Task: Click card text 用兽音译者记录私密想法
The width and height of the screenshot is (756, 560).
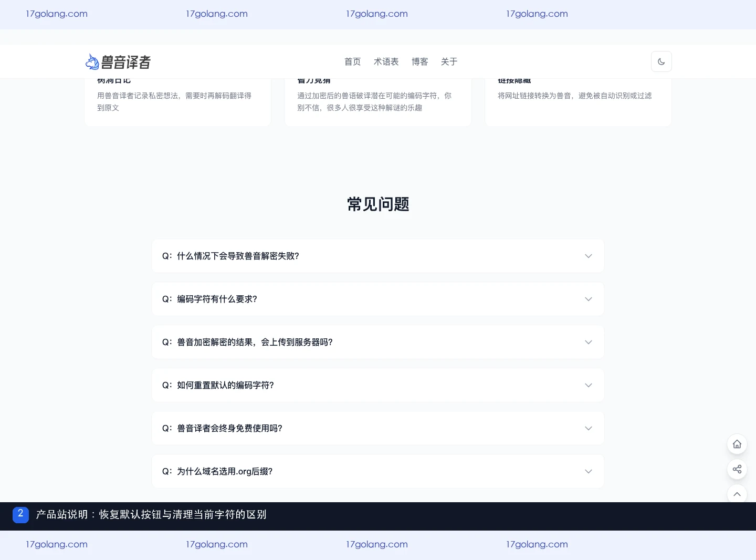Action: point(174,101)
